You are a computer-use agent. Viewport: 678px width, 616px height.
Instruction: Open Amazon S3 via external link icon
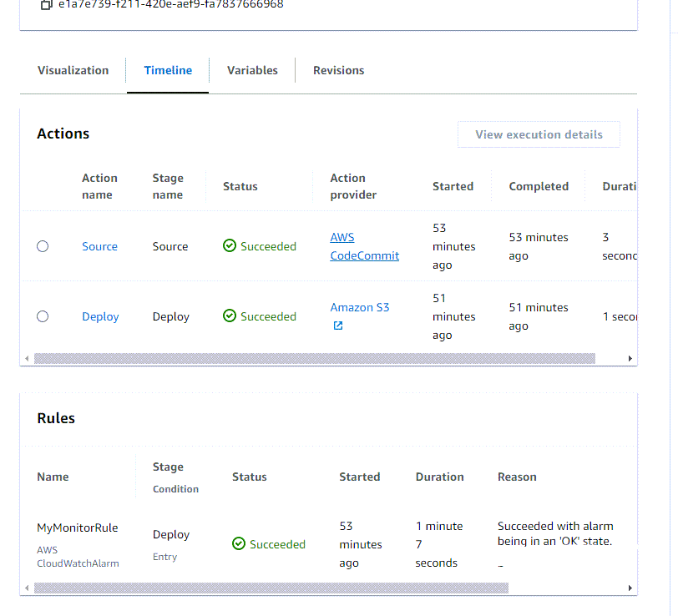pyautogui.click(x=337, y=326)
